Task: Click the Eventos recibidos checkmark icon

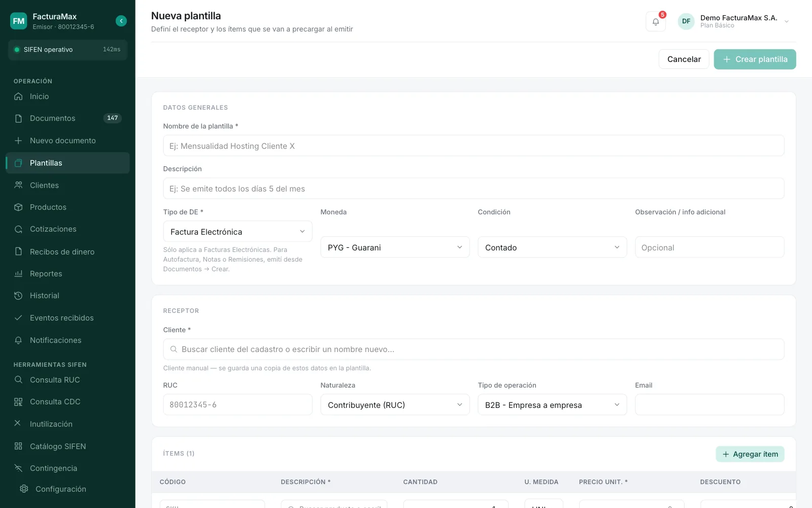Action: 18,318
